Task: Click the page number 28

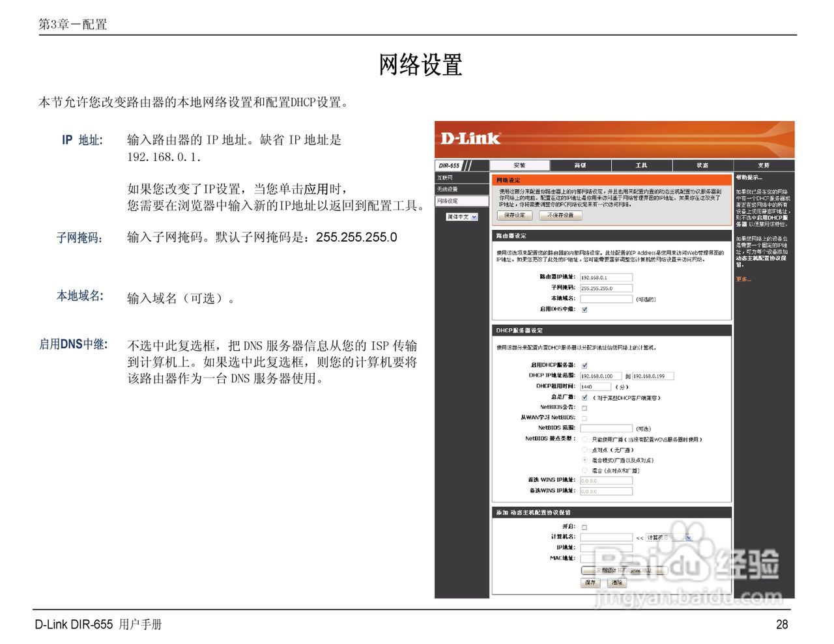Action: (x=782, y=624)
